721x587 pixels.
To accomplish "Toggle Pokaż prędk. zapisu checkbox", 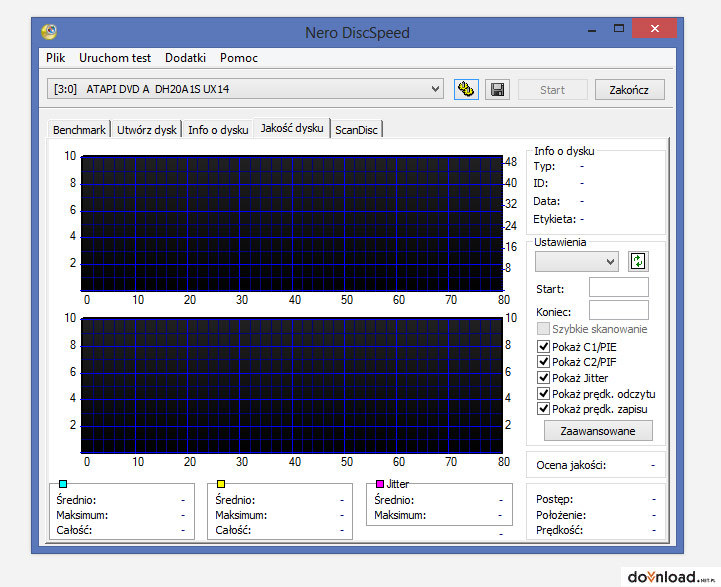I will (544, 409).
